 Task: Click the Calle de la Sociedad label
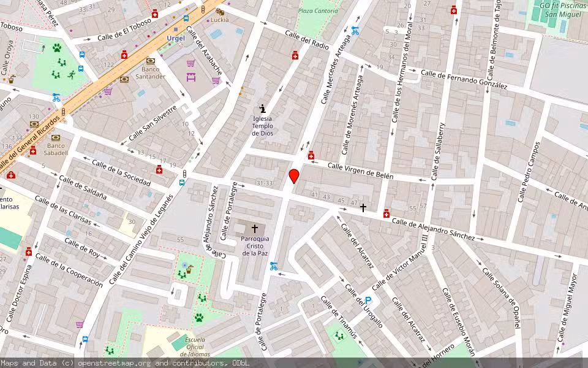pyautogui.click(x=121, y=173)
